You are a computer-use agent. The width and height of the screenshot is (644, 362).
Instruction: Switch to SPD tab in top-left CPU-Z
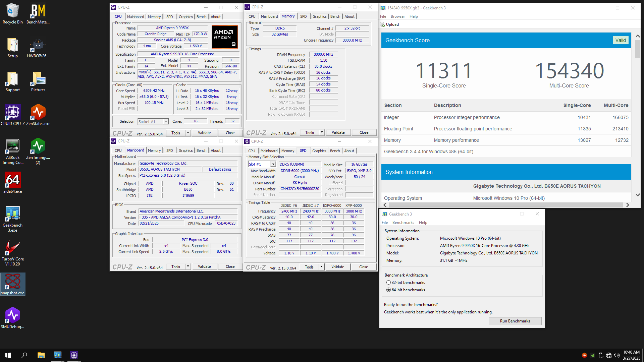170,17
